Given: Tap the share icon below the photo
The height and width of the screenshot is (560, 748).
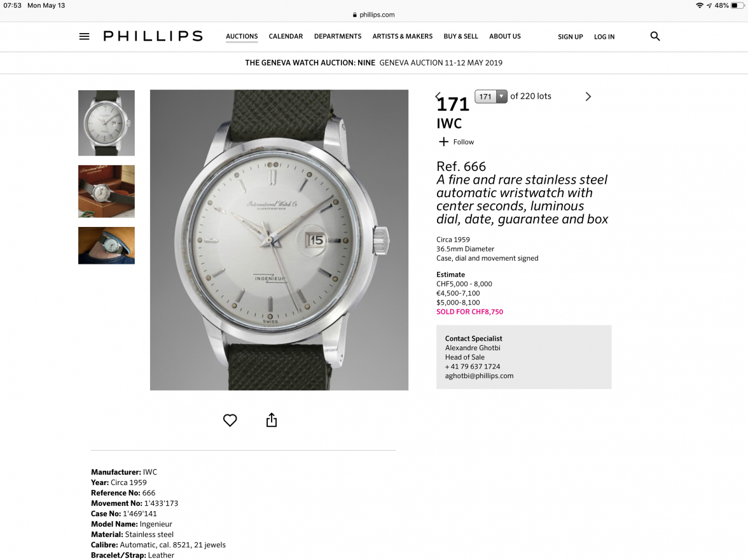Looking at the screenshot, I should (x=272, y=420).
